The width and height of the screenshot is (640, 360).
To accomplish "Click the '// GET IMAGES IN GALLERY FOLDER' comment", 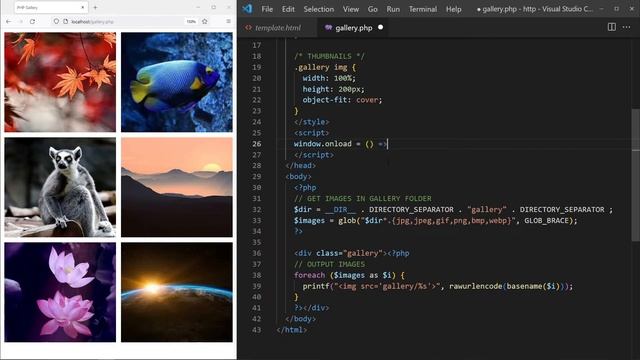I will click(x=362, y=198).
